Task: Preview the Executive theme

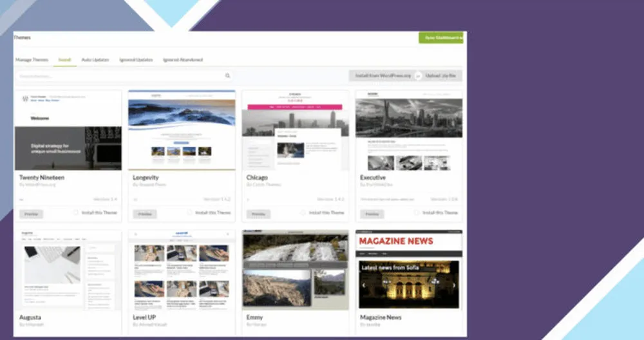Action: pos(372,214)
